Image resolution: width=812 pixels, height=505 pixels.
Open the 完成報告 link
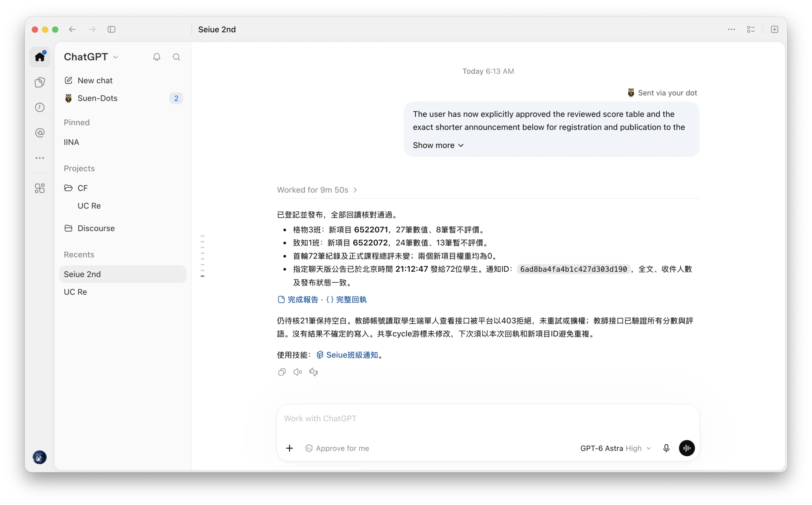coord(298,299)
